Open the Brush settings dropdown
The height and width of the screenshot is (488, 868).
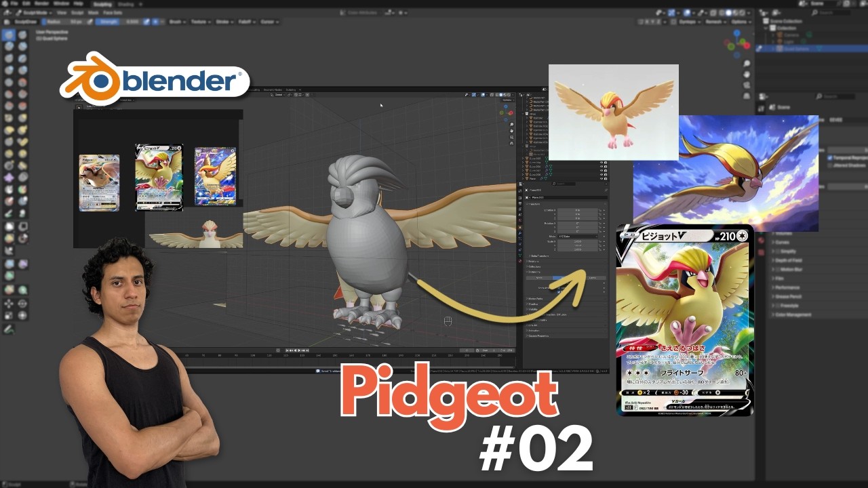click(x=178, y=22)
